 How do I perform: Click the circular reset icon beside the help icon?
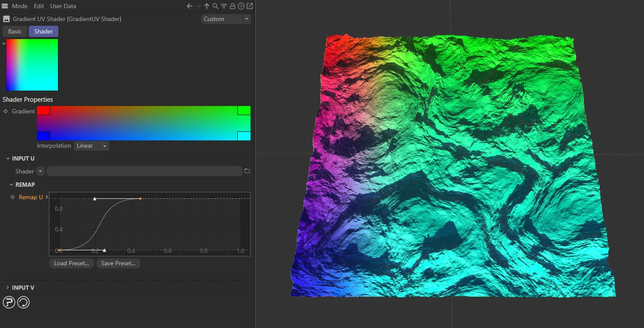coord(23,302)
